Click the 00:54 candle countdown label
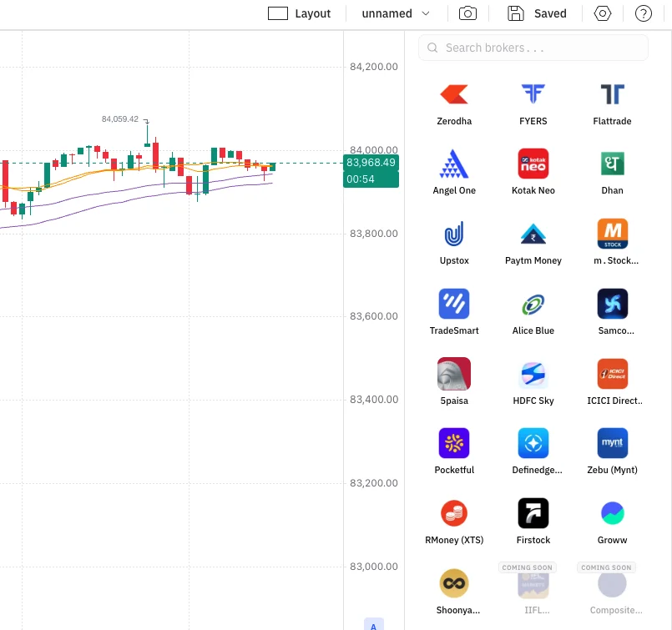The image size is (672, 630). point(371,179)
